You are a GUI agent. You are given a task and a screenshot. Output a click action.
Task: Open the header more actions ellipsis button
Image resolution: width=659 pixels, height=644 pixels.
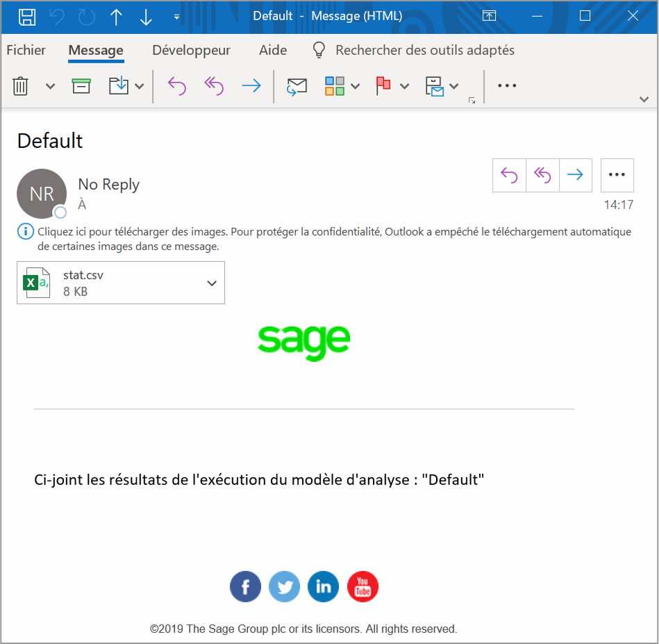pos(617,175)
